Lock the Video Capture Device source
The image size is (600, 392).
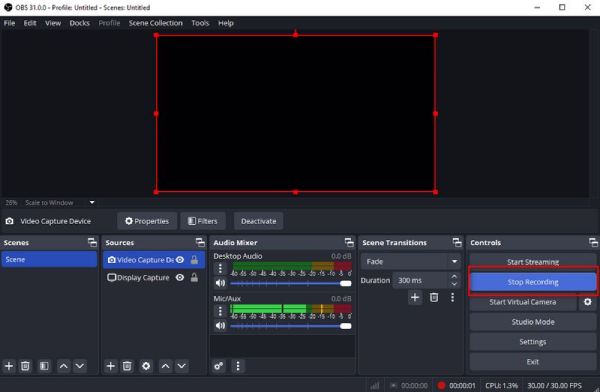tap(194, 260)
